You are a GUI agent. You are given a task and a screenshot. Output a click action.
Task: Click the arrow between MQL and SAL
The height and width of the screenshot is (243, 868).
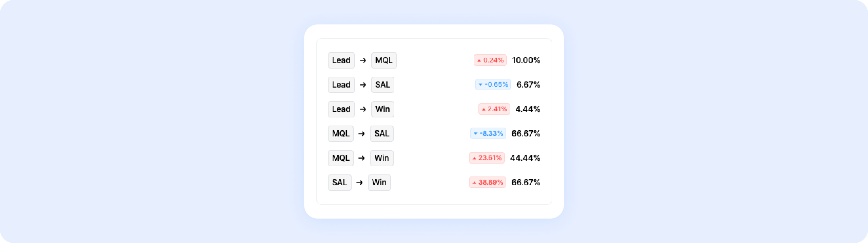pyautogui.click(x=361, y=134)
